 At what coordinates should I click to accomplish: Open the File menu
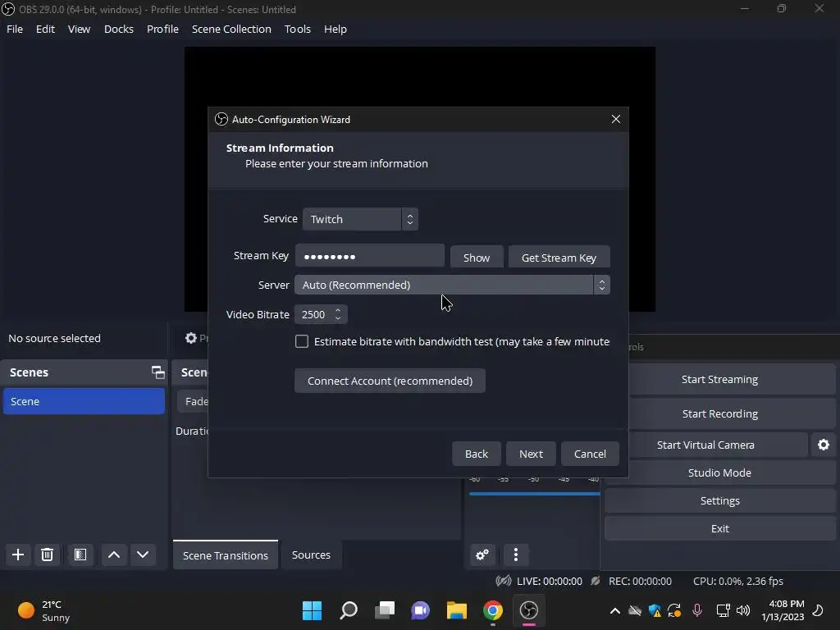(x=15, y=29)
